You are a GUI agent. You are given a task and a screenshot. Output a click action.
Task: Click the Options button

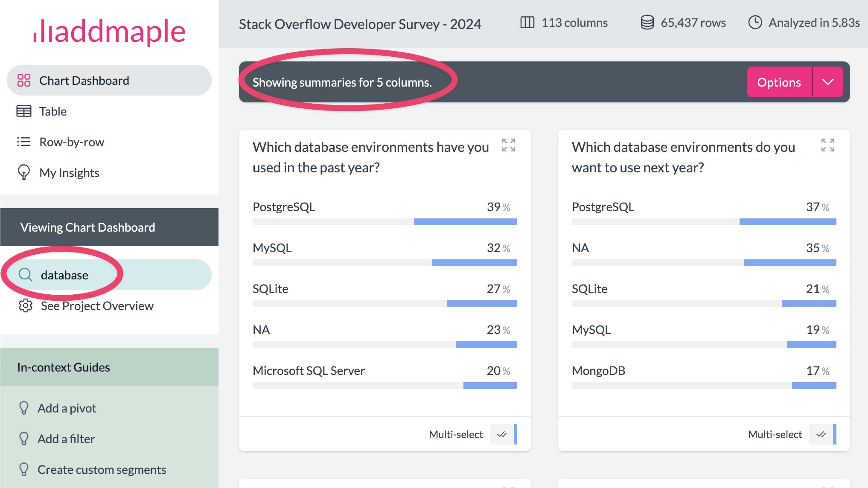(x=778, y=82)
